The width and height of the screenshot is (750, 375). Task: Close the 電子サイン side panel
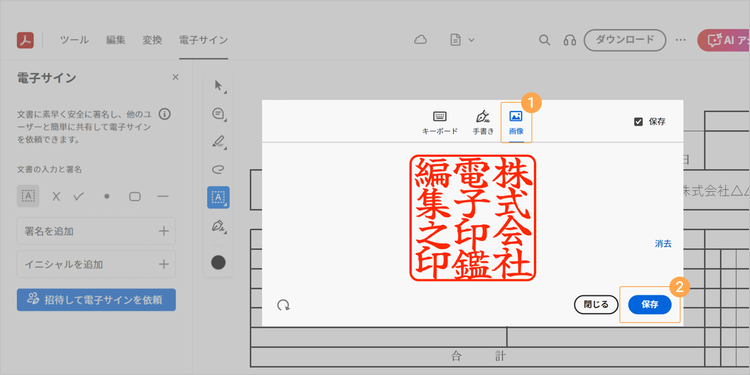[x=176, y=77]
